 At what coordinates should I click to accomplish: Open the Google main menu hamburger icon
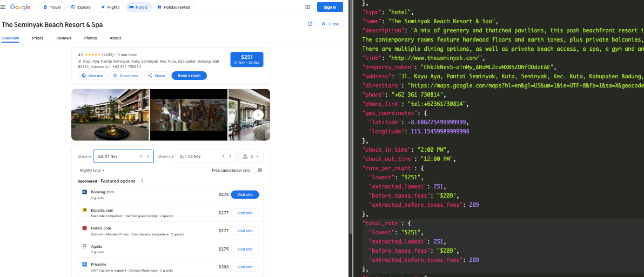tap(3, 7)
